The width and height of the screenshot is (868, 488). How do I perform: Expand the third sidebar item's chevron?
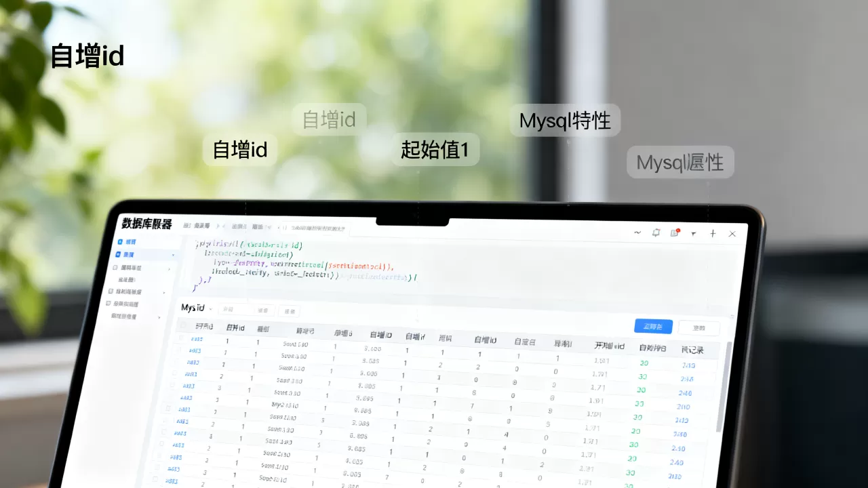point(170,268)
